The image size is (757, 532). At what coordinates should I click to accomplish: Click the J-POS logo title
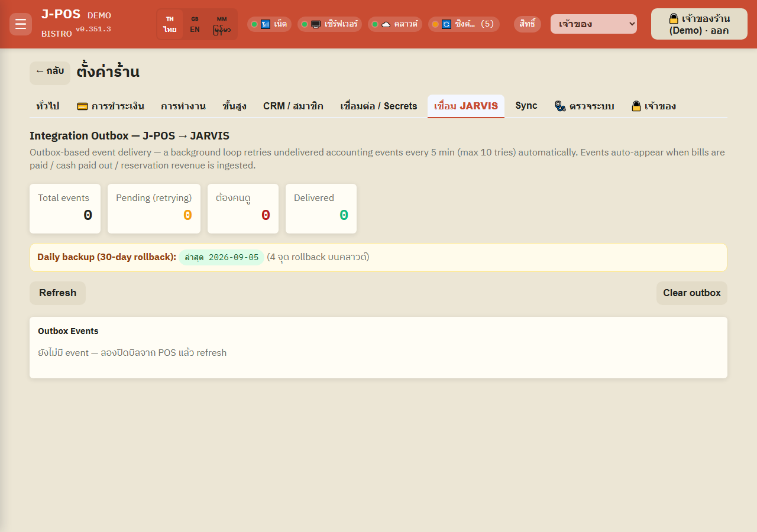(x=61, y=15)
